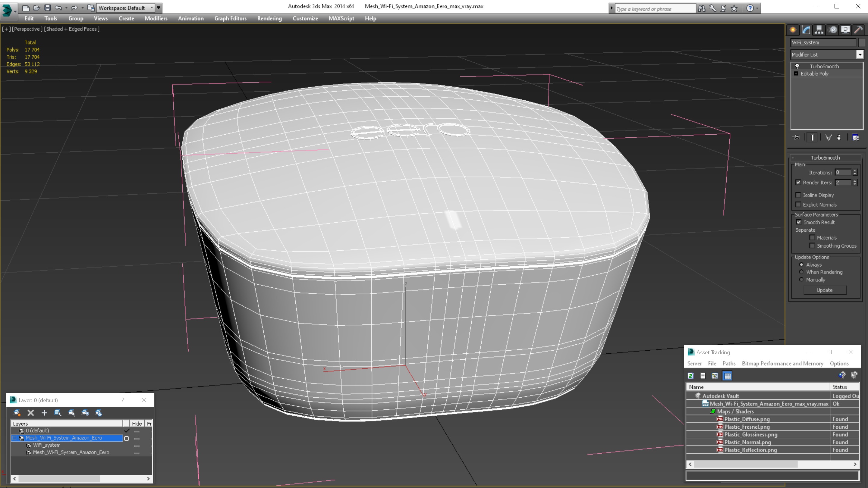Click Add Selected Objects plus icon in Layer dialog
Image resolution: width=868 pixels, height=488 pixels.
pos(44,413)
